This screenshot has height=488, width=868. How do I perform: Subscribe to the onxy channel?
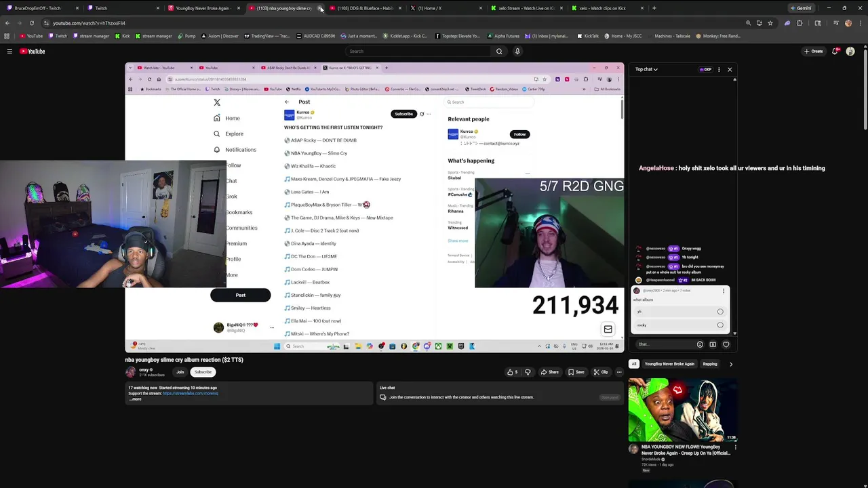(203, 372)
